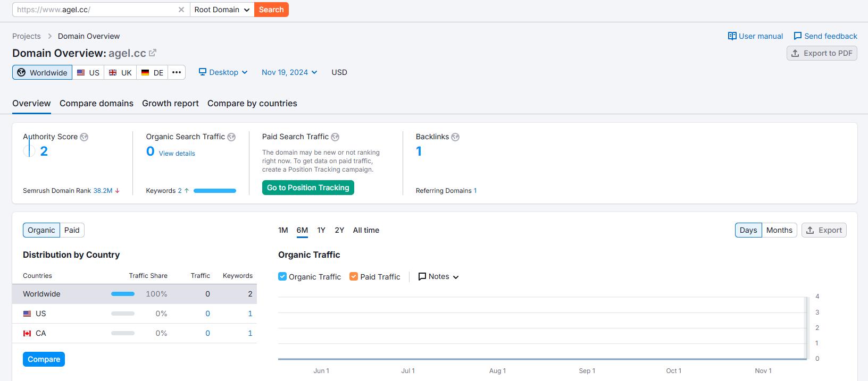Click the blue Compare button
868x381 pixels.
coord(44,359)
